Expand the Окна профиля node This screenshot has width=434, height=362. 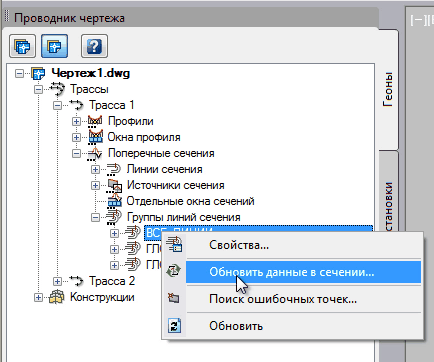76,137
